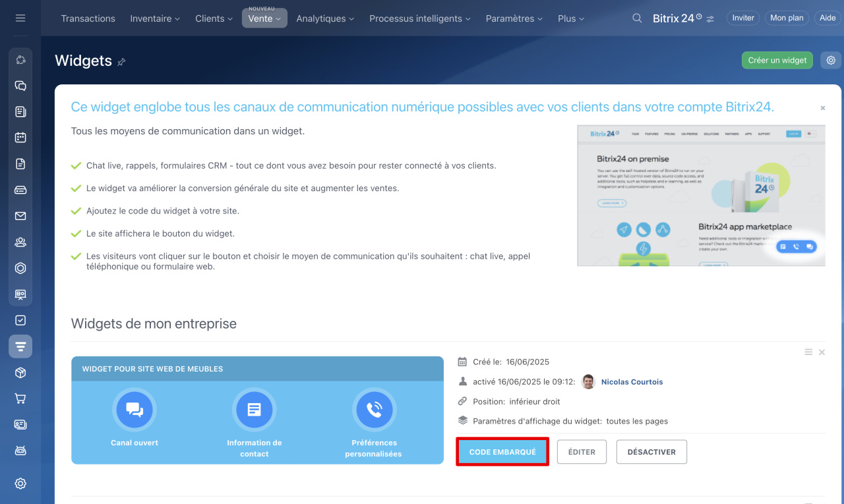844x504 pixels.
Task: Open the drive storage sidebar icon
Action: 20,190
